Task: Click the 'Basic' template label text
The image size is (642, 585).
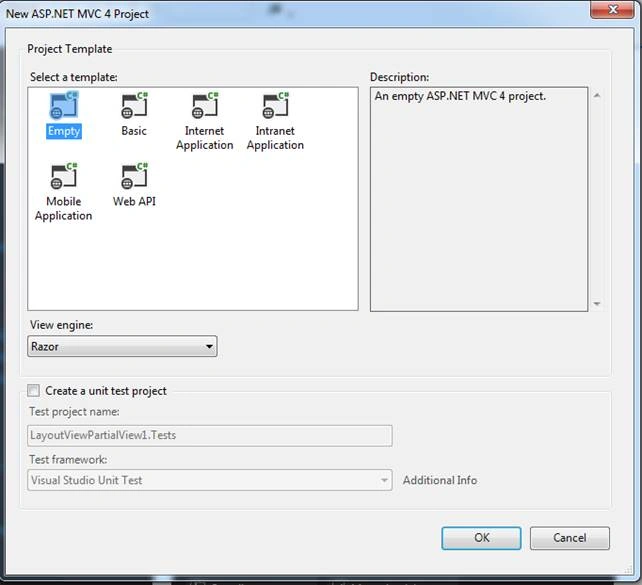Action: point(134,131)
